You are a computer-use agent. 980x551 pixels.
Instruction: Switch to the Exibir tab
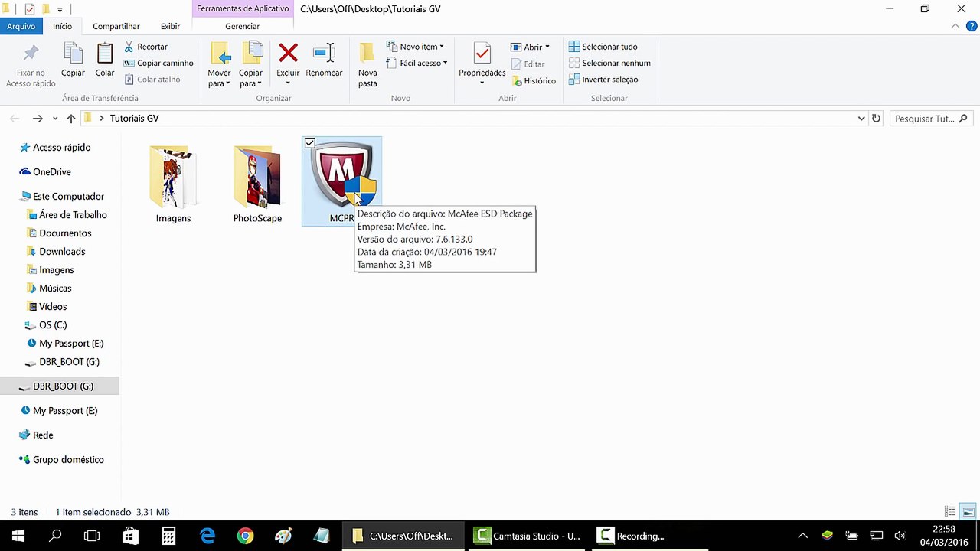click(170, 26)
